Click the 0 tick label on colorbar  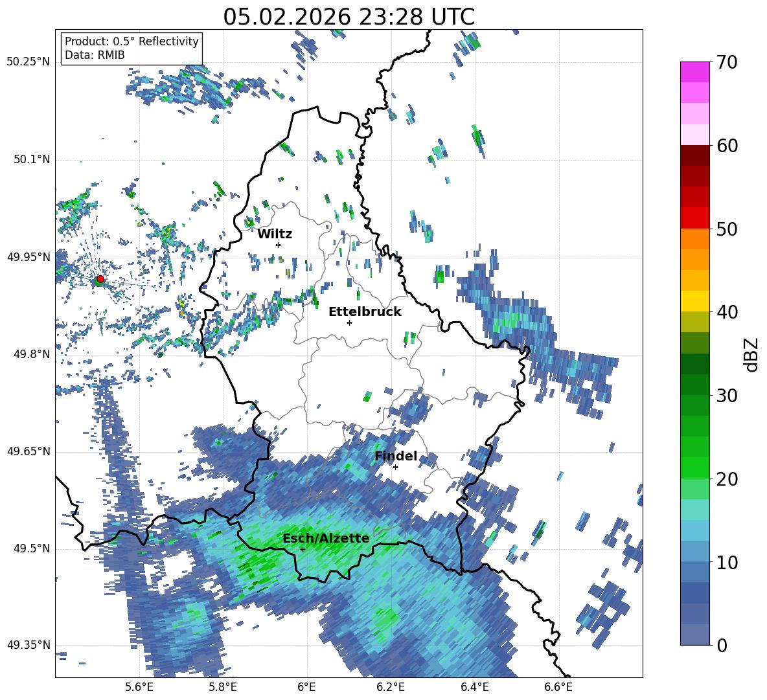tap(722, 646)
